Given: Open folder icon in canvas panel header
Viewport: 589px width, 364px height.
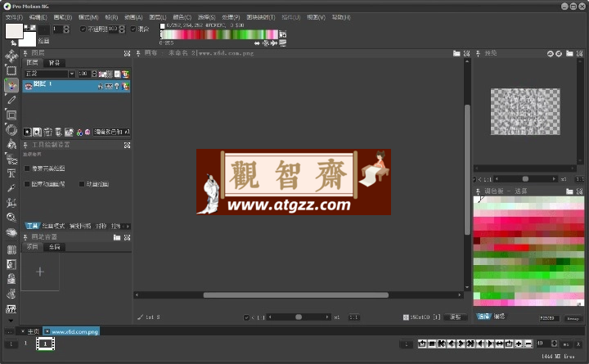Looking at the screenshot, I should tap(456, 53).
